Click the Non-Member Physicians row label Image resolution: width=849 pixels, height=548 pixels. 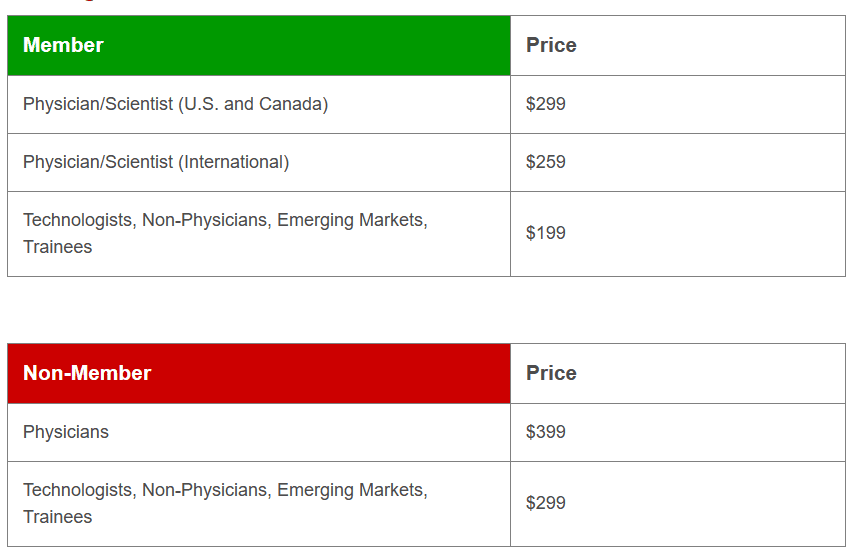66,432
